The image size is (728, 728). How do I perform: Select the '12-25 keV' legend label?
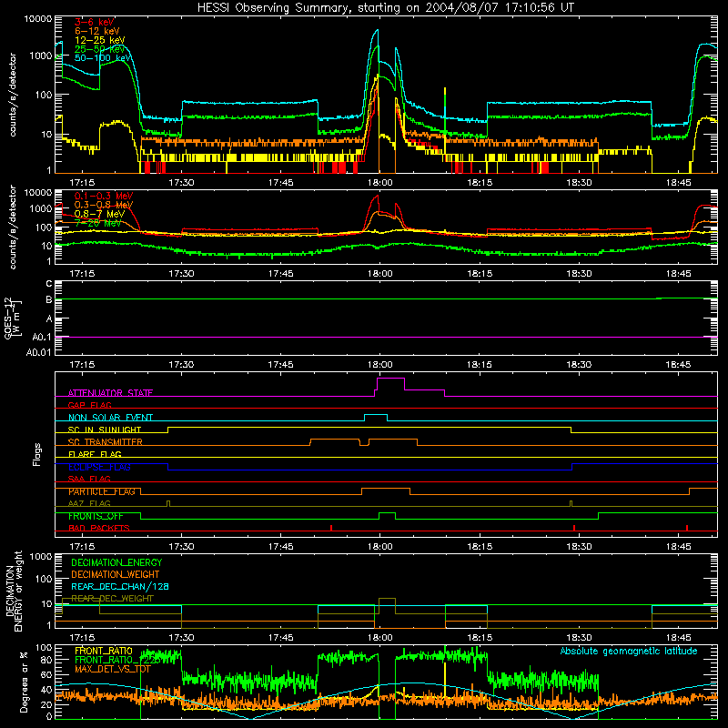[x=100, y=40]
